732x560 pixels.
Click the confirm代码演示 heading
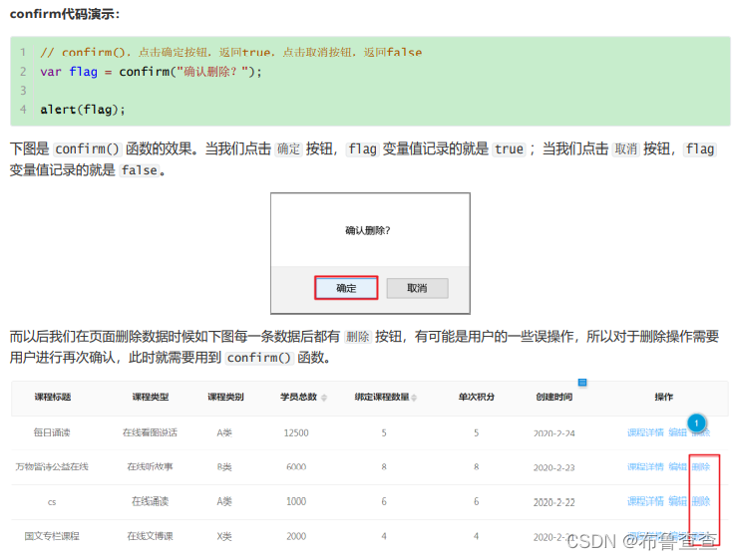tap(65, 14)
